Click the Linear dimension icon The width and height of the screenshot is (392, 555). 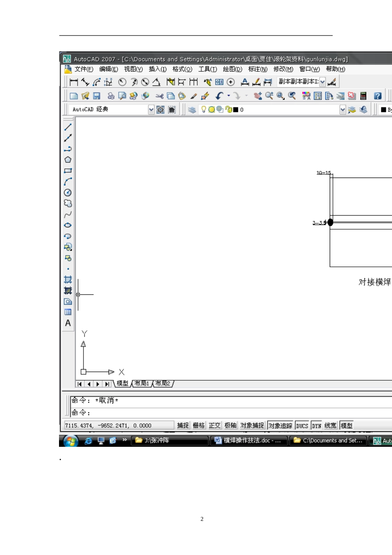[x=74, y=82]
